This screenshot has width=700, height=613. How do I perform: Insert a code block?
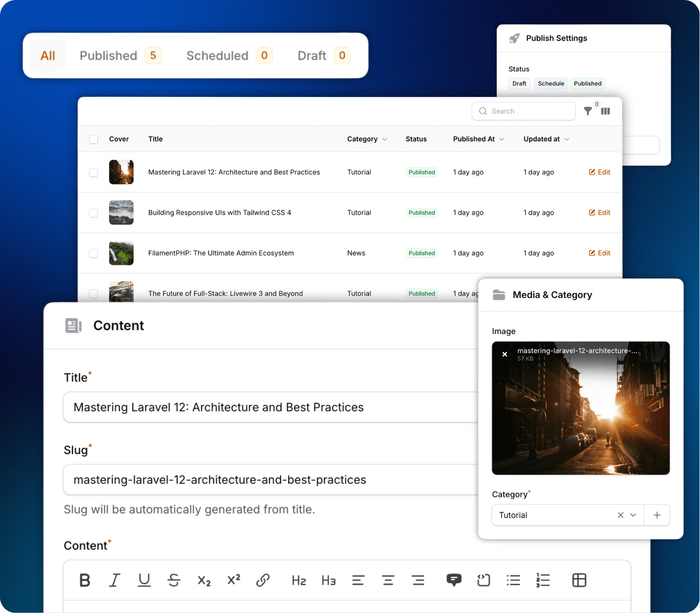[x=483, y=580]
